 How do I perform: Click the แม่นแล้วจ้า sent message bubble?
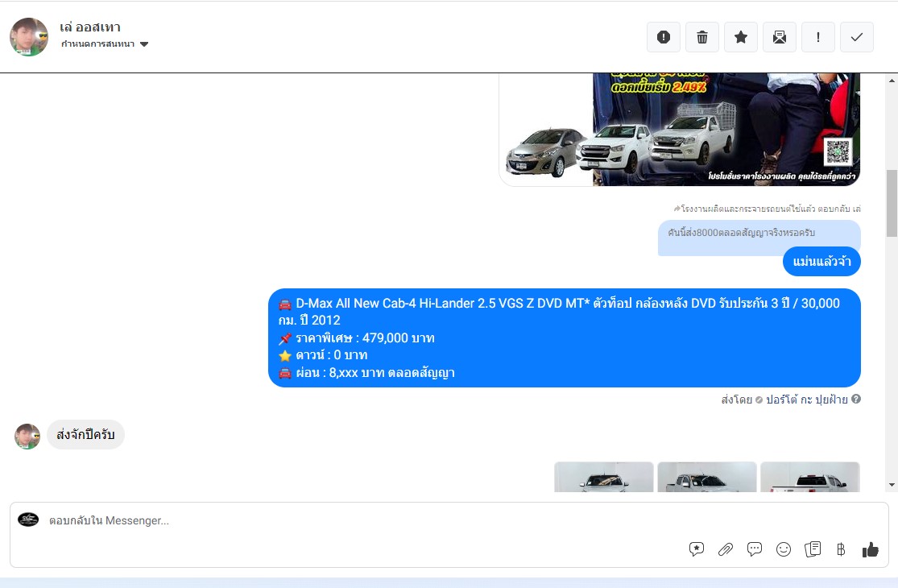coord(821,262)
